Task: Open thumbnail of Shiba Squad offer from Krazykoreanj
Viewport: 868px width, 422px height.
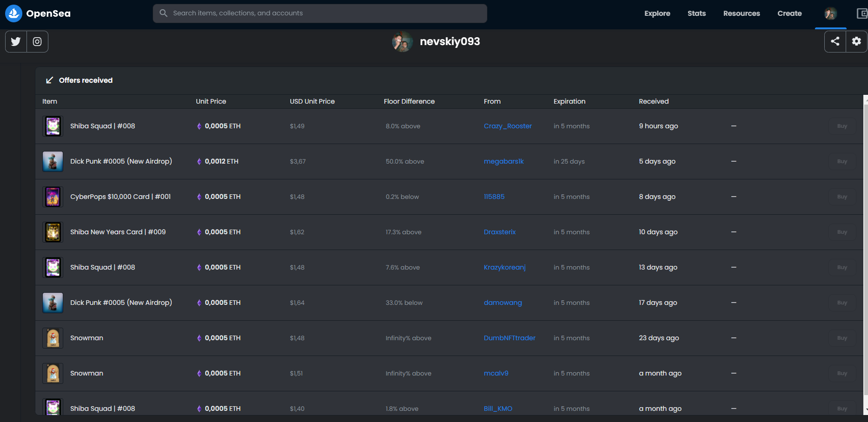Action: pyautogui.click(x=53, y=267)
